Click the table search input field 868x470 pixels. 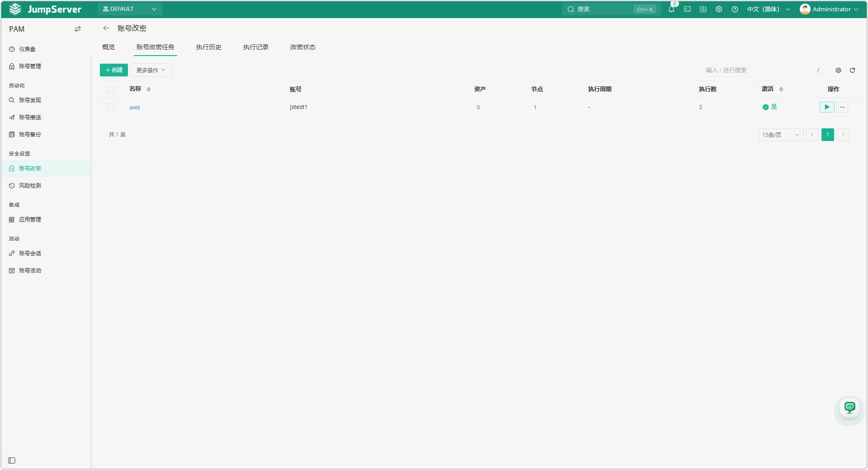coord(763,70)
